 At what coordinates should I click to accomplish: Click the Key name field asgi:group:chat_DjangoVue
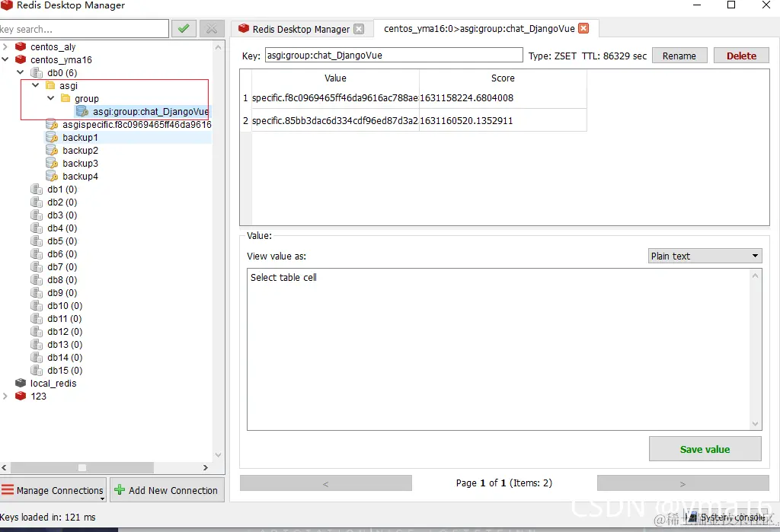pos(394,56)
